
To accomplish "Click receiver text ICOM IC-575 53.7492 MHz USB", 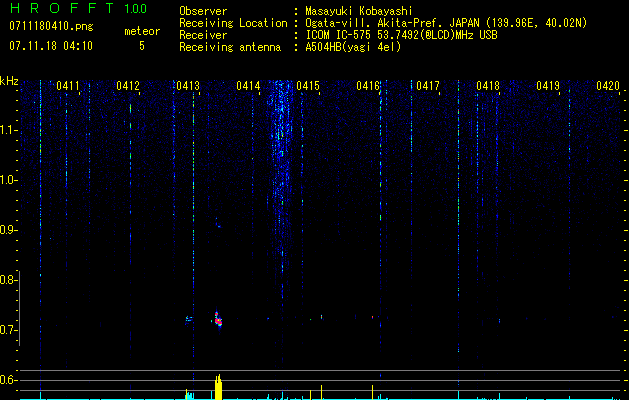I will pyautogui.click(x=401, y=35).
